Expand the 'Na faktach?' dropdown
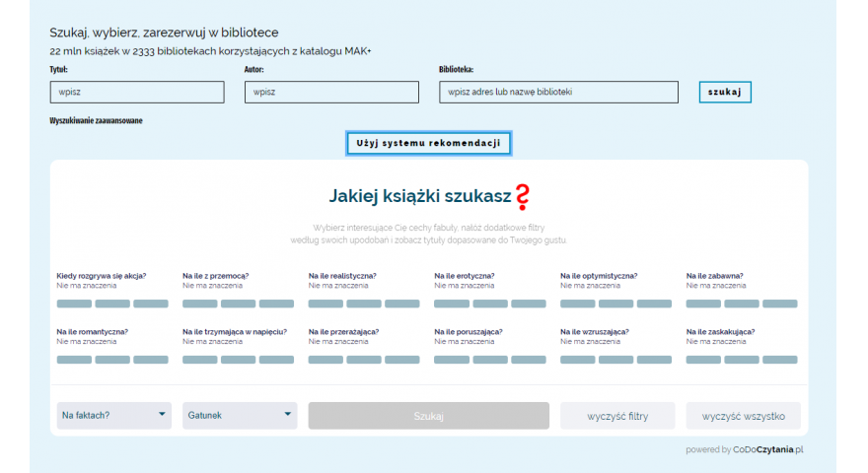868x473 pixels. pyautogui.click(x=113, y=415)
